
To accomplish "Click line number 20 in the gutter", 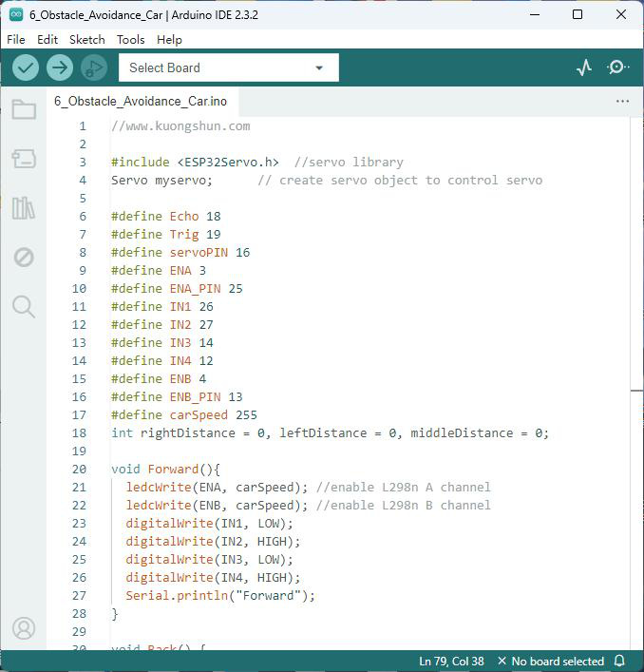I will pyautogui.click(x=79, y=469).
